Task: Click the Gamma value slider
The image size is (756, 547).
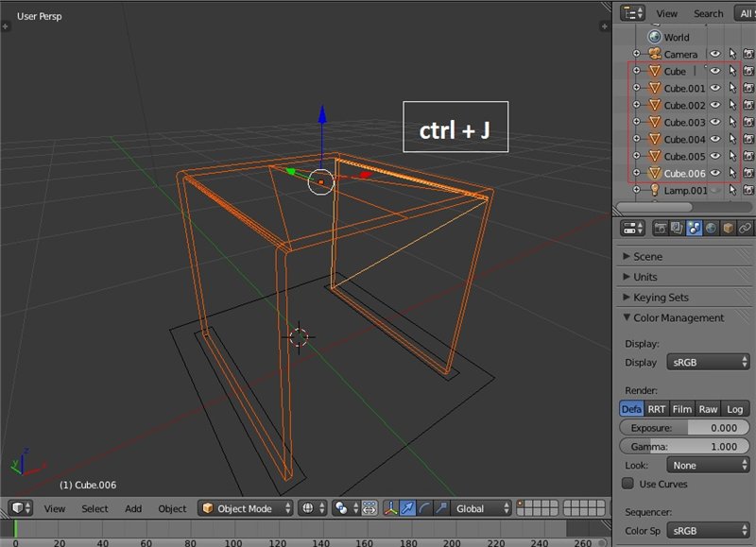Action: coord(685,446)
